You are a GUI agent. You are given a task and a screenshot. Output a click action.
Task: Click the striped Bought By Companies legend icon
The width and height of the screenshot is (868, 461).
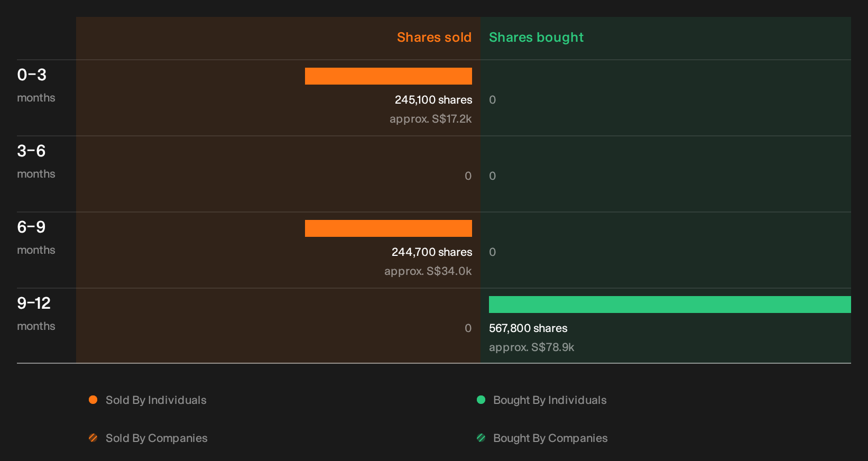tap(481, 438)
